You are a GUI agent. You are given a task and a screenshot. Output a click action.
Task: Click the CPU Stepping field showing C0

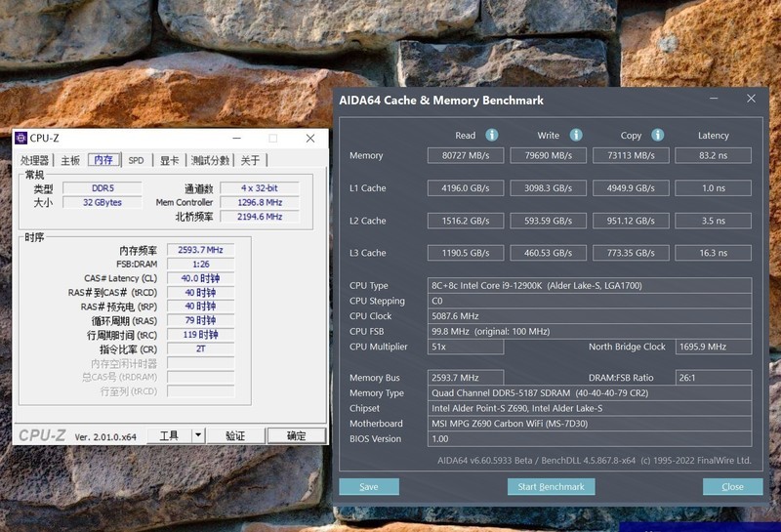tap(590, 301)
